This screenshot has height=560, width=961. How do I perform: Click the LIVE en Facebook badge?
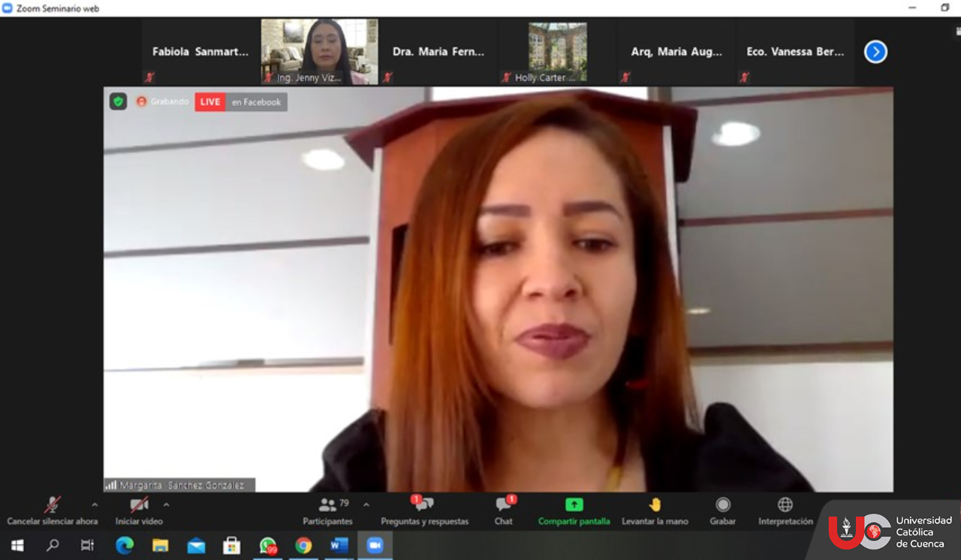241,102
